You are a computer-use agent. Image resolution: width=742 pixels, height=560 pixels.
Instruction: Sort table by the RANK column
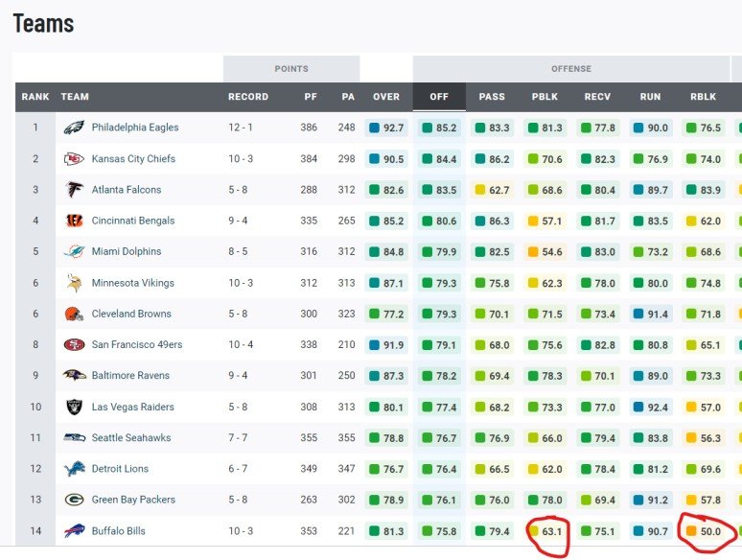tap(35, 97)
